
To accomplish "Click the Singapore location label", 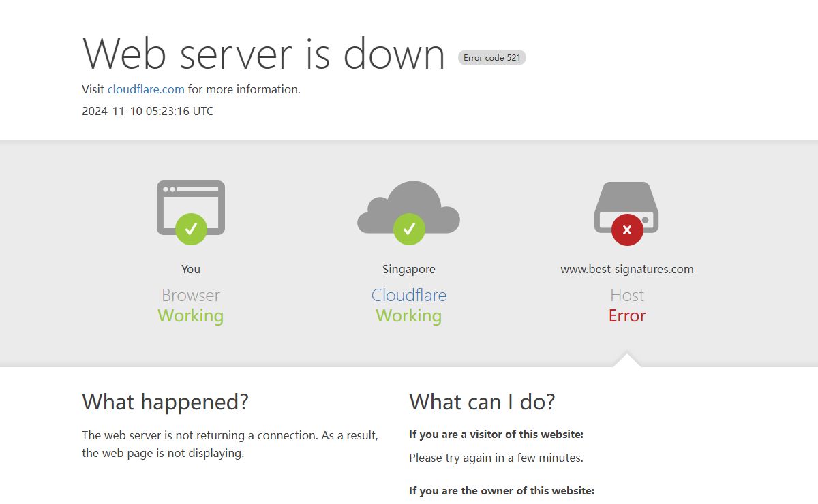I will (409, 269).
